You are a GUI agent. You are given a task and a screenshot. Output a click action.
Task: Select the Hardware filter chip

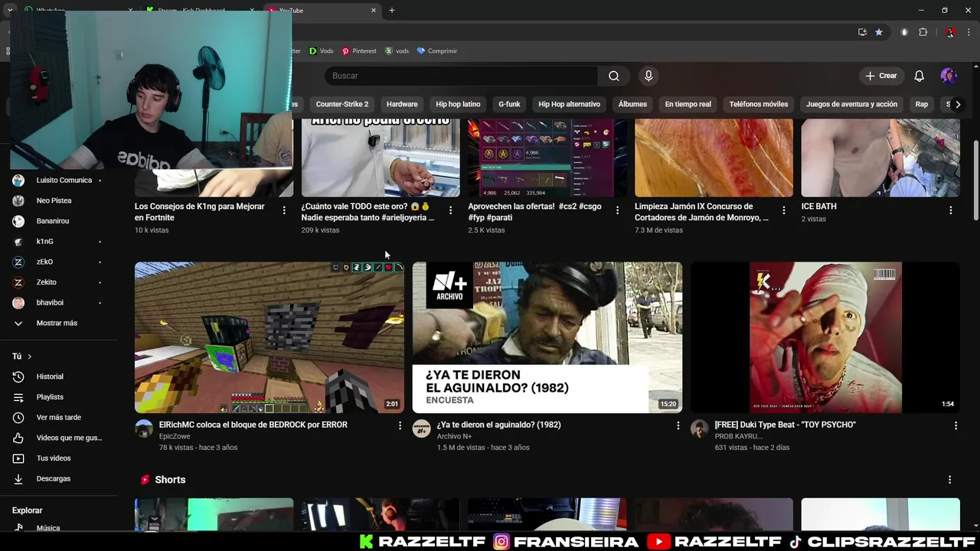pos(402,104)
